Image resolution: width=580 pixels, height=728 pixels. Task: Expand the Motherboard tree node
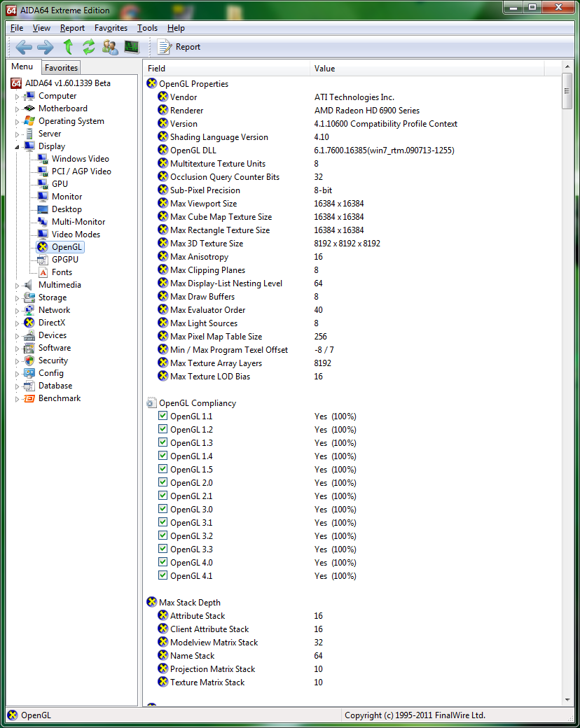point(18,109)
